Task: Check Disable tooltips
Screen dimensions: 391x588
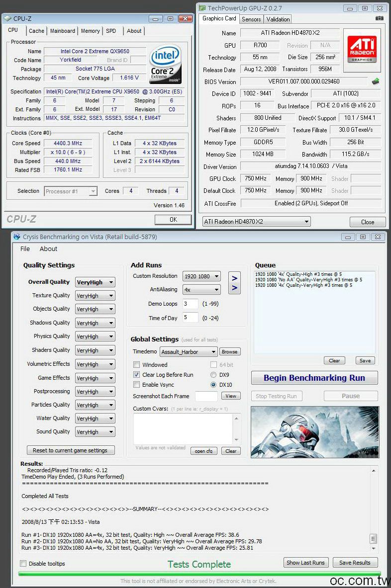Action: pos(23,563)
